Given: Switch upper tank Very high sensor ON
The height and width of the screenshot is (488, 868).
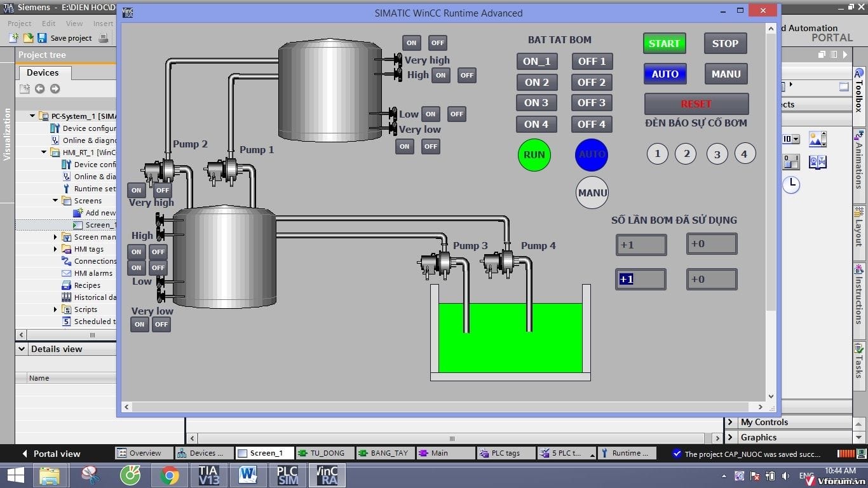Looking at the screenshot, I should pyautogui.click(x=412, y=43).
